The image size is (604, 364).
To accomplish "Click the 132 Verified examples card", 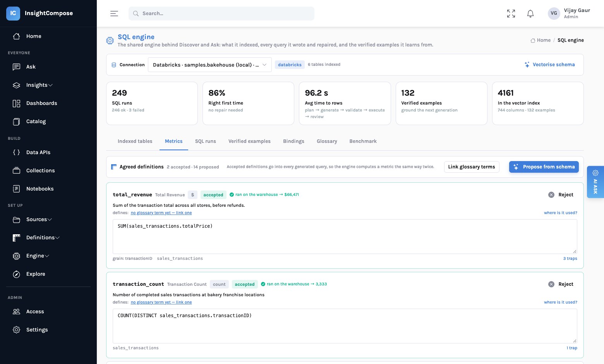I will click(x=441, y=103).
